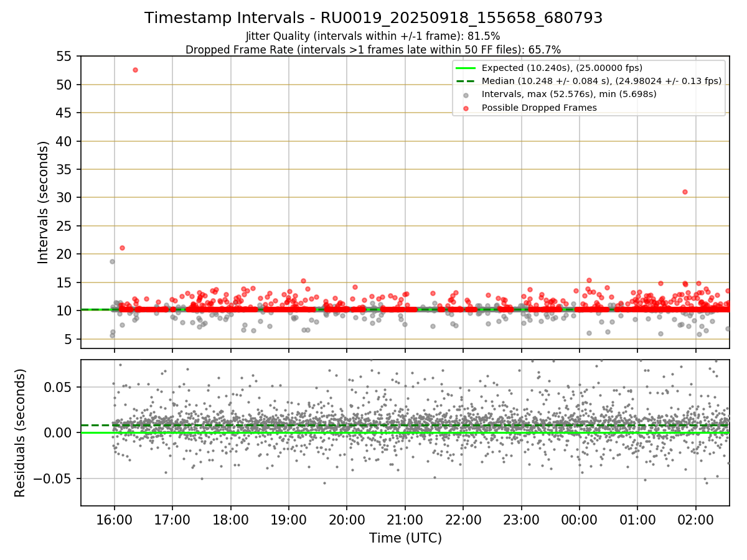This screenshot has width=747, height=560.
Task: Click the 'Intervals, max (52.576s), min (5.698s)' legend entry
Action: point(569,94)
